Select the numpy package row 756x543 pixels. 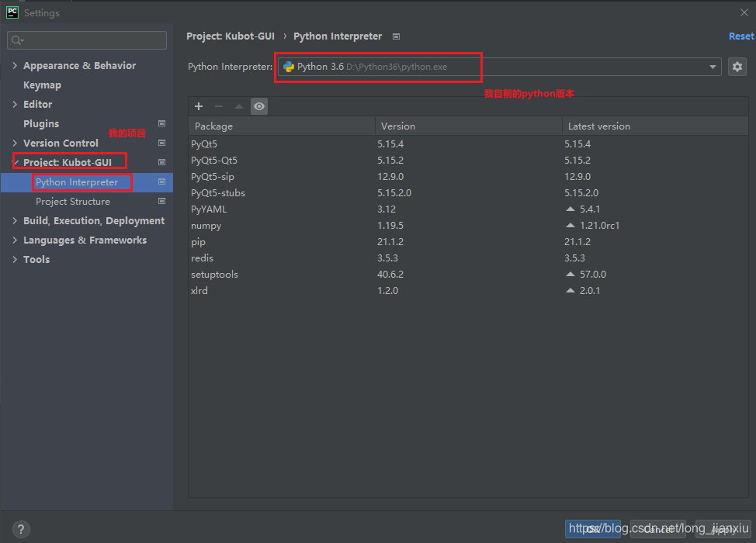pyautogui.click(x=279, y=225)
